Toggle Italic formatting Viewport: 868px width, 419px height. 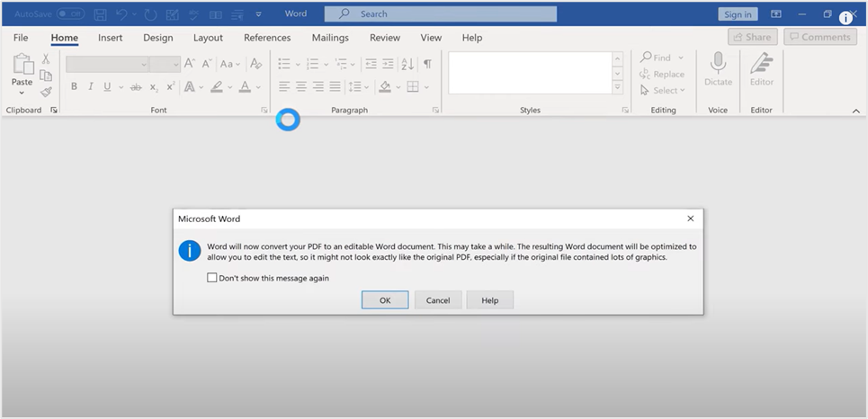tap(90, 87)
